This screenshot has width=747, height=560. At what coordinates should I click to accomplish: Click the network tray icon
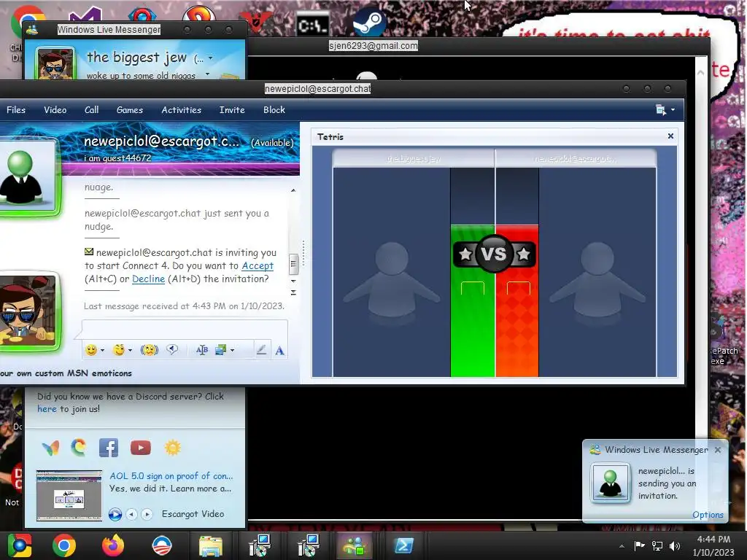coord(657,545)
